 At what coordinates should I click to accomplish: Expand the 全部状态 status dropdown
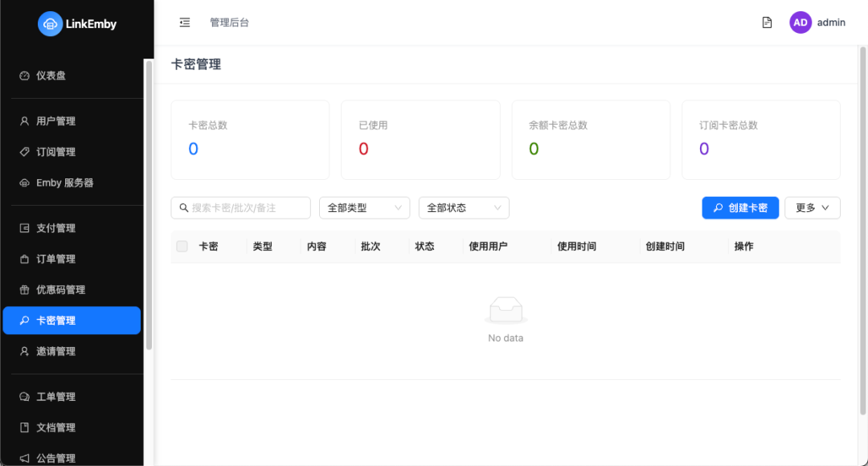(x=464, y=207)
